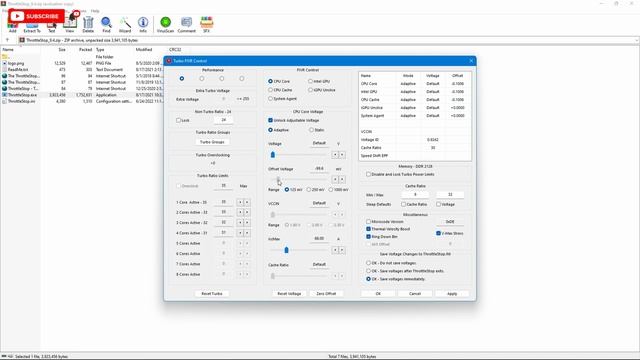Click the Non Turbo Ratio value field
Viewport: 640px width, 360px height.
pyautogui.click(x=224, y=120)
